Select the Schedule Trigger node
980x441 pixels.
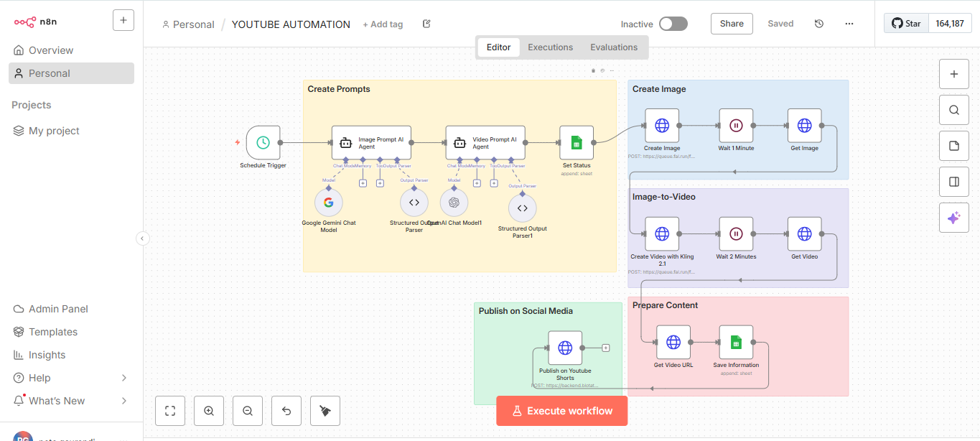click(262, 142)
